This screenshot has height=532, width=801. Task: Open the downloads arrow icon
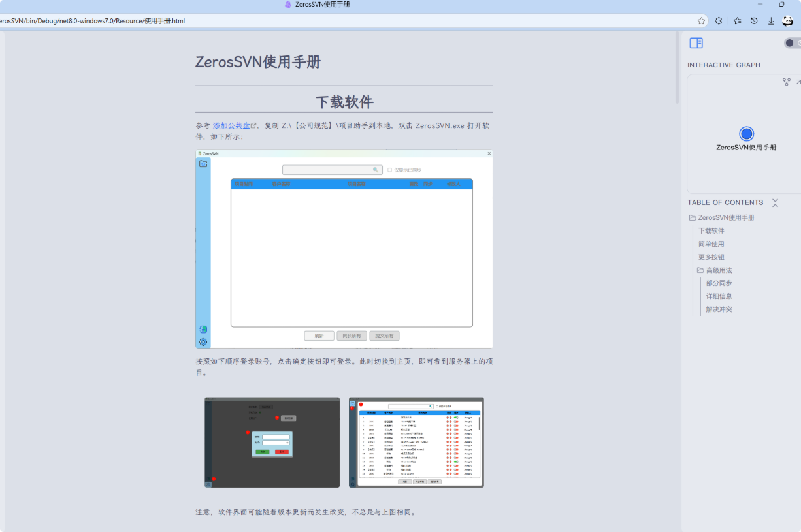click(771, 21)
